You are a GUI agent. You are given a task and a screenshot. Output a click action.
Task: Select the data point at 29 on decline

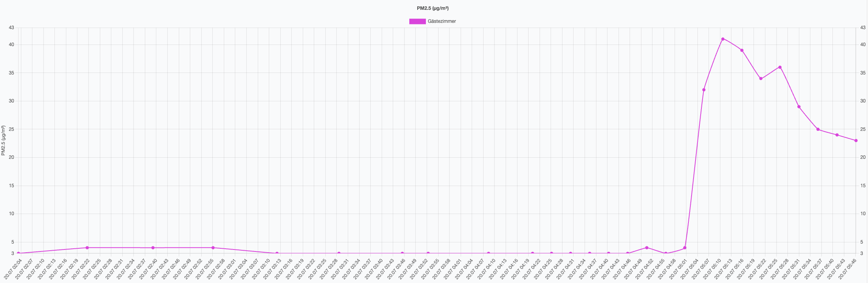799,107
